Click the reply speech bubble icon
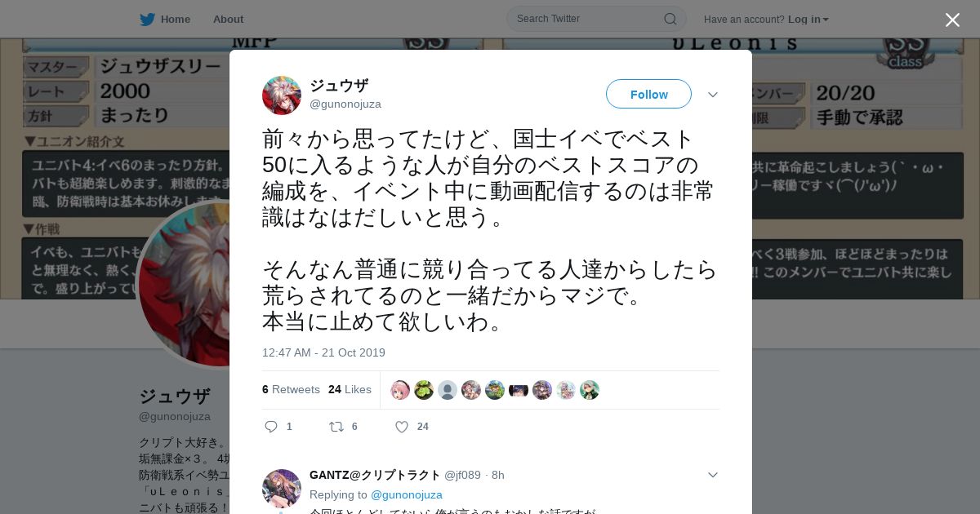Image resolution: width=980 pixels, height=514 pixels. click(x=272, y=427)
